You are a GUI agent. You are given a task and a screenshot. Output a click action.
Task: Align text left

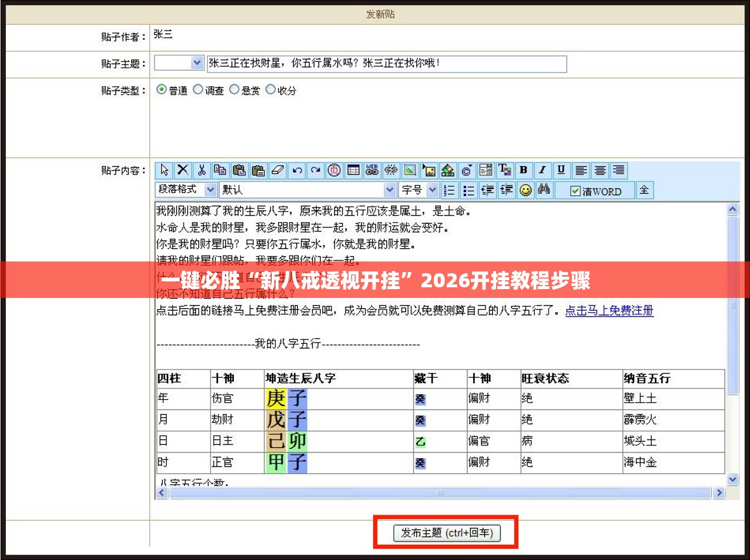581,170
